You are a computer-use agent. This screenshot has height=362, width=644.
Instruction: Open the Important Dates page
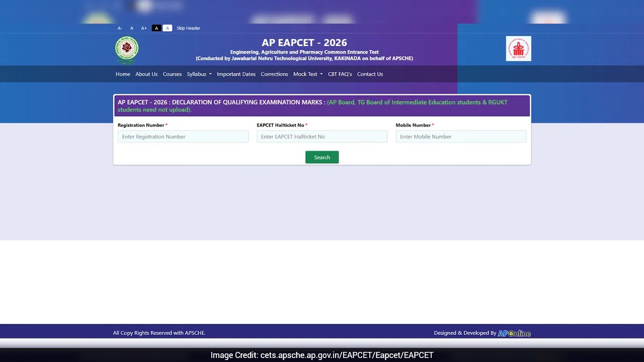236,74
